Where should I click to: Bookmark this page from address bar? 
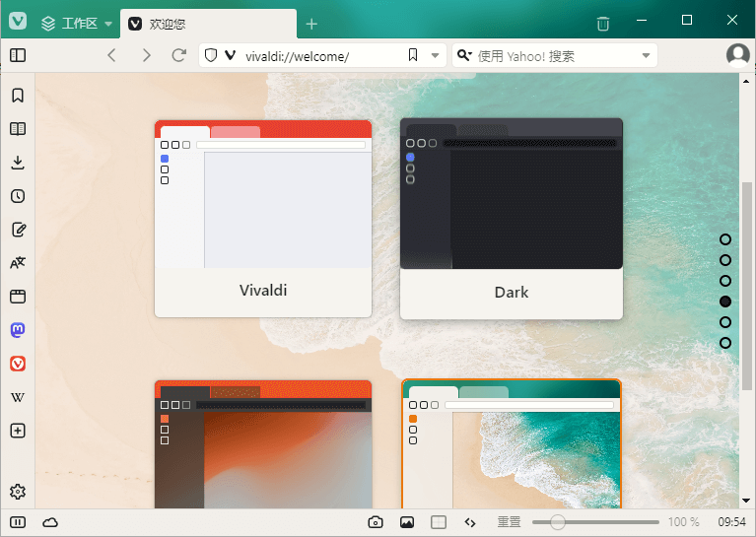click(x=413, y=55)
